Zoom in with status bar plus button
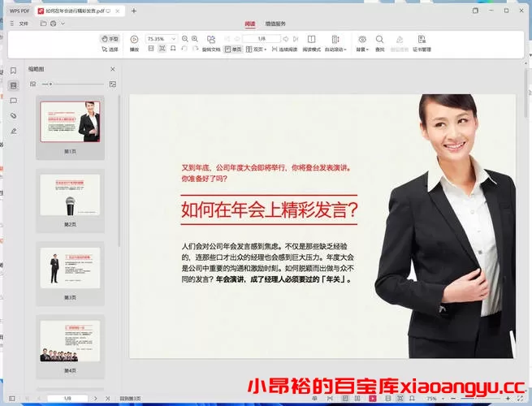Image resolution: width=532 pixels, height=406 pixels. click(508, 399)
